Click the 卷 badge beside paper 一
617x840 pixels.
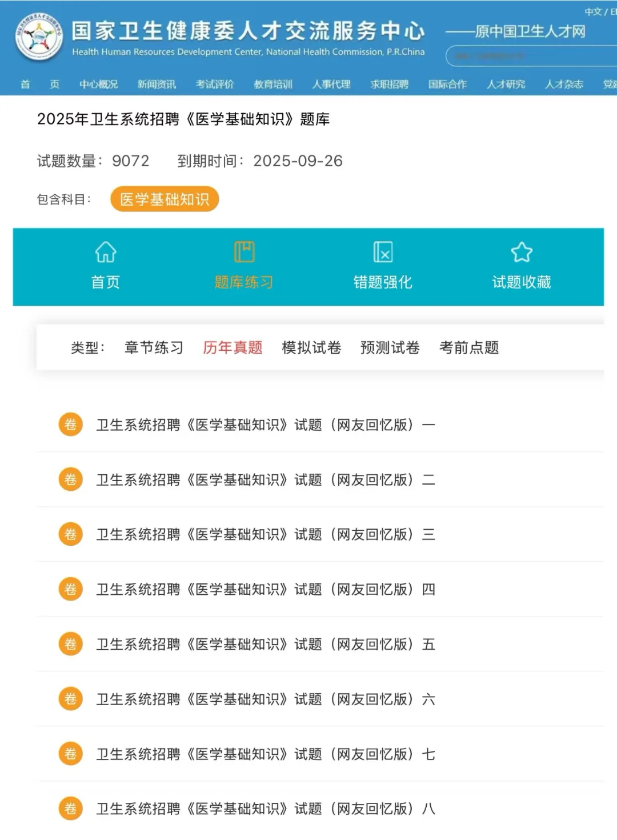click(70, 425)
